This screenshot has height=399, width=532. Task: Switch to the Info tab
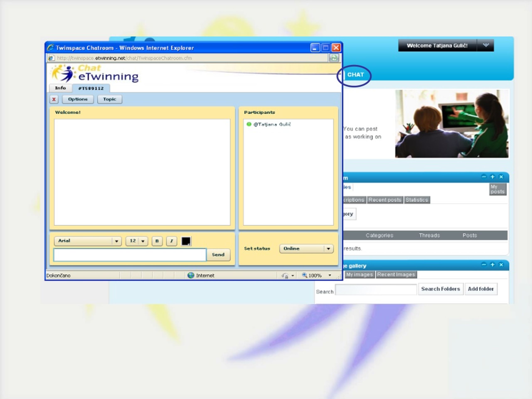click(x=60, y=88)
